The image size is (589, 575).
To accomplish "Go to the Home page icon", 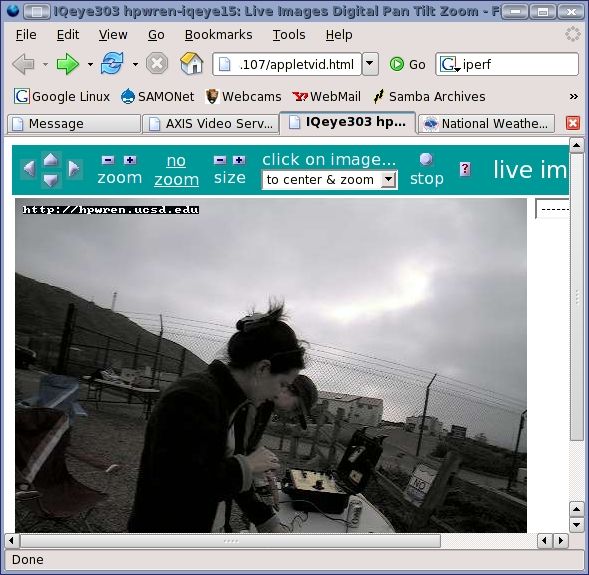I will [192, 63].
